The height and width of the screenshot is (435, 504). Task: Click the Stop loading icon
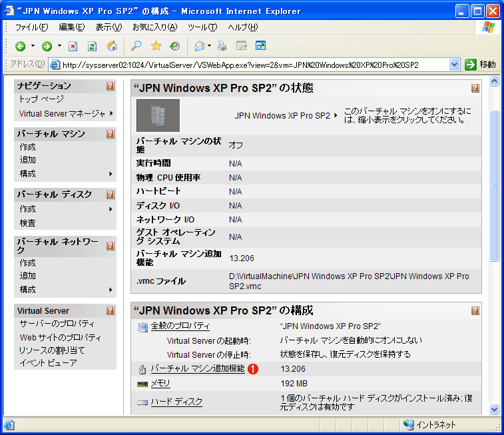coord(73,46)
